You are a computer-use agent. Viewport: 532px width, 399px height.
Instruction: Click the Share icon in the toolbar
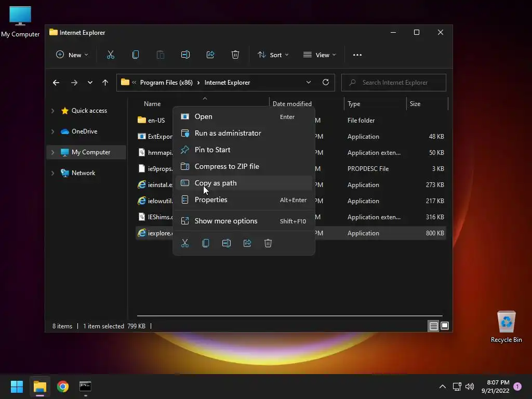point(210,55)
